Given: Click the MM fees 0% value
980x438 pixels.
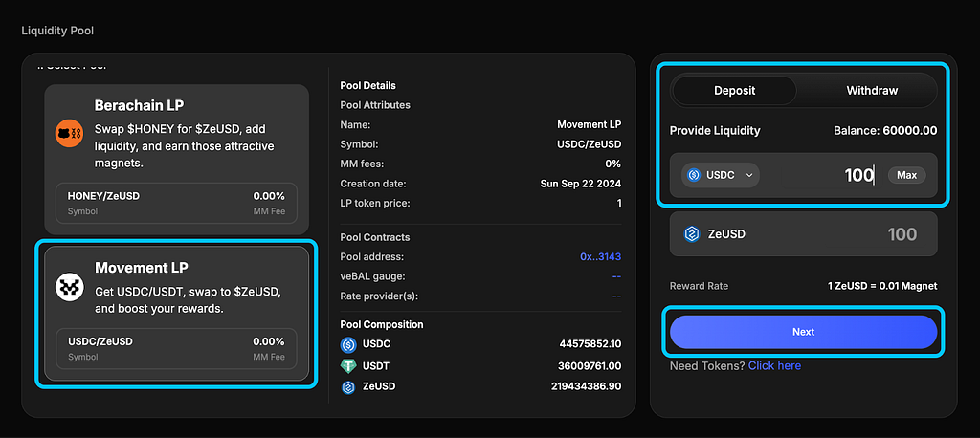Looking at the screenshot, I should (613, 164).
